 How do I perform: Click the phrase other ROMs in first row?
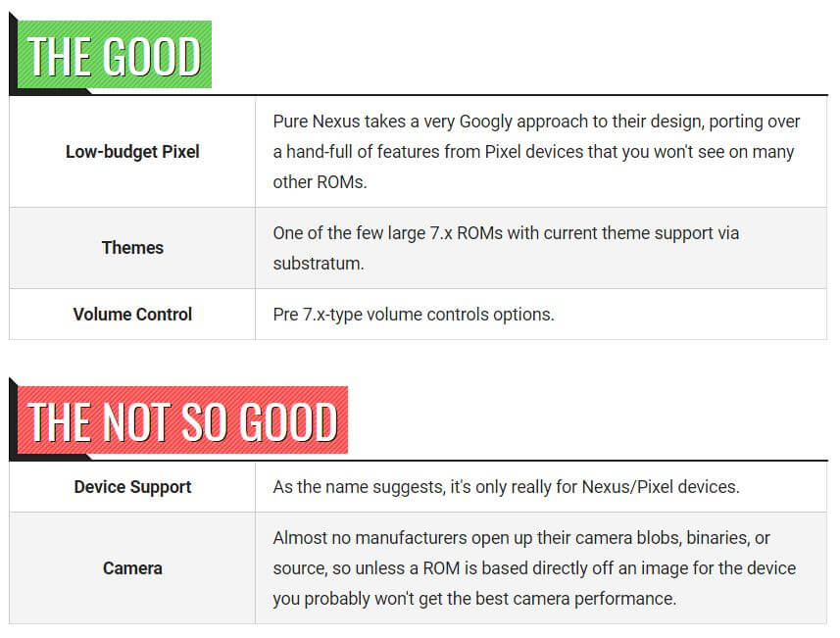320,182
